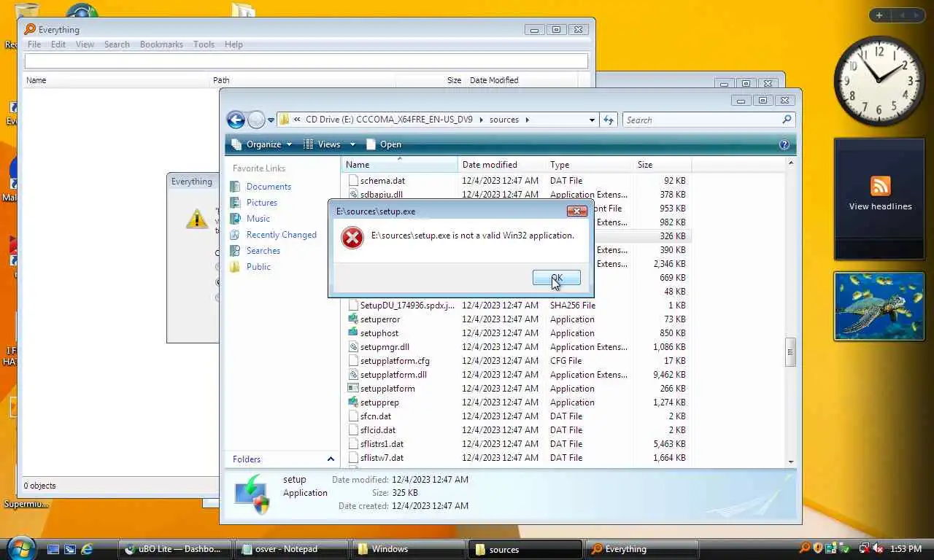Click the red error icon in the dialog
Image resolution: width=934 pixels, height=560 pixels.
click(352, 237)
